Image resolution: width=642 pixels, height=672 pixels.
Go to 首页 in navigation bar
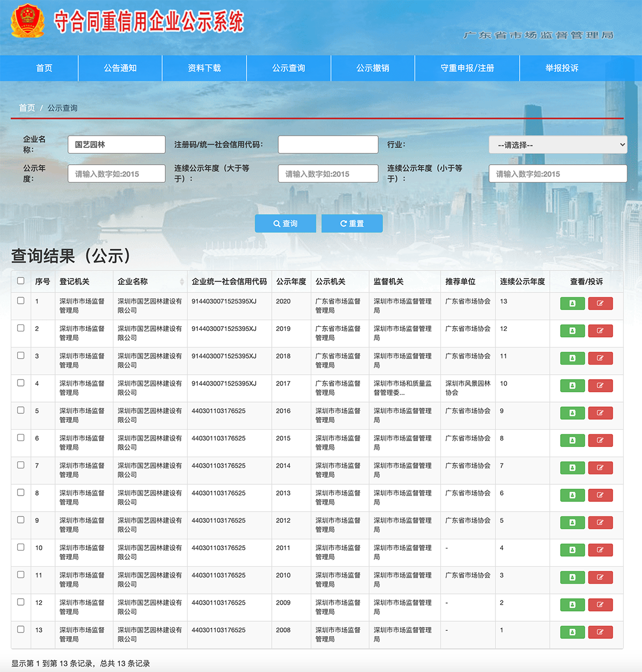[44, 68]
